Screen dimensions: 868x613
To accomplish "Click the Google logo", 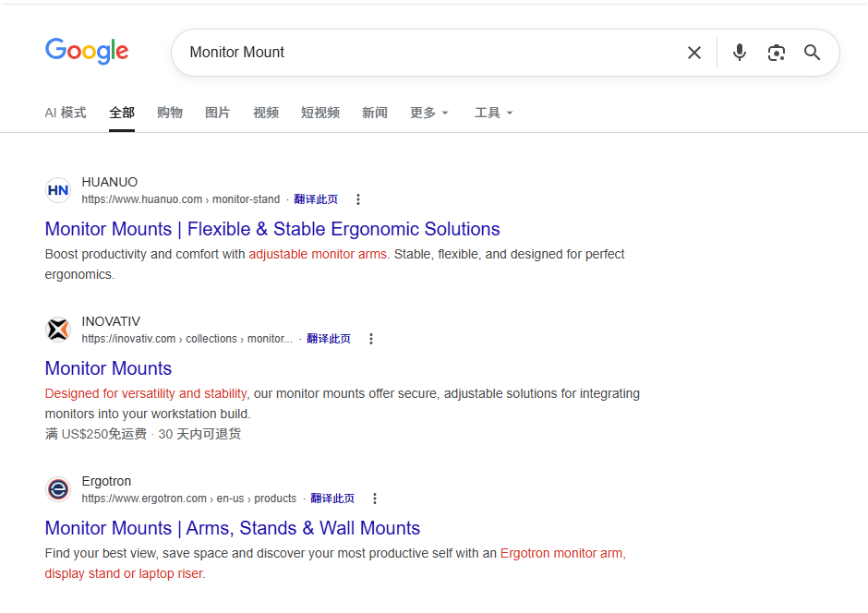I will pyautogui.click(x=87, y=52).
